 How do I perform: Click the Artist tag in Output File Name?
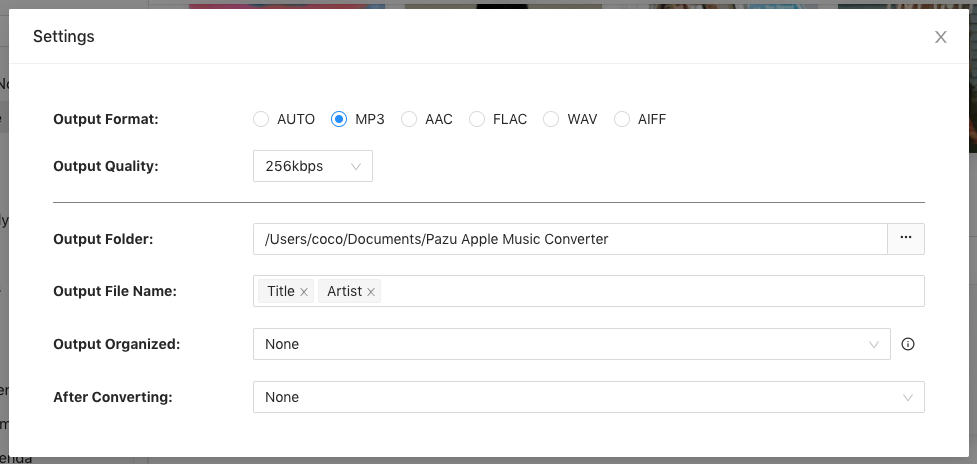coord(344,291)
